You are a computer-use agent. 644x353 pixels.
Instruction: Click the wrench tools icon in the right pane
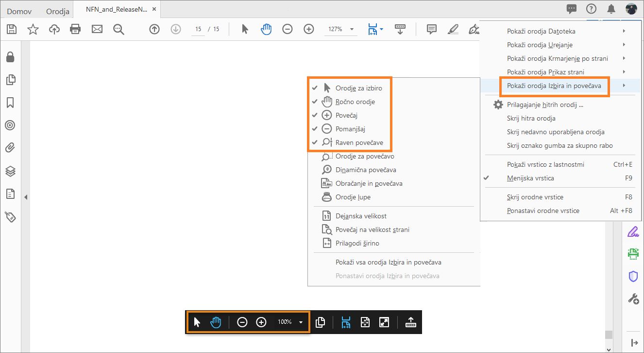click(x=633, y=299)
